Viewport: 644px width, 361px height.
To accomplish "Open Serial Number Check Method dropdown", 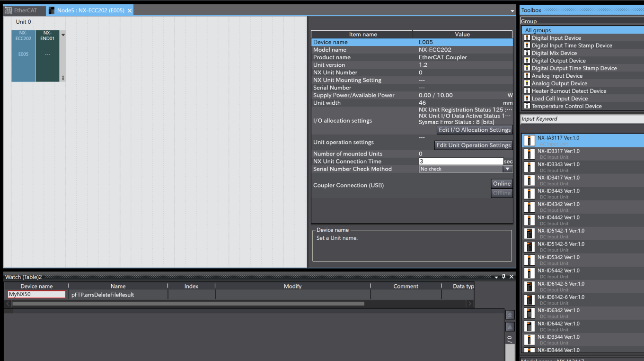I will coord(507,169).
